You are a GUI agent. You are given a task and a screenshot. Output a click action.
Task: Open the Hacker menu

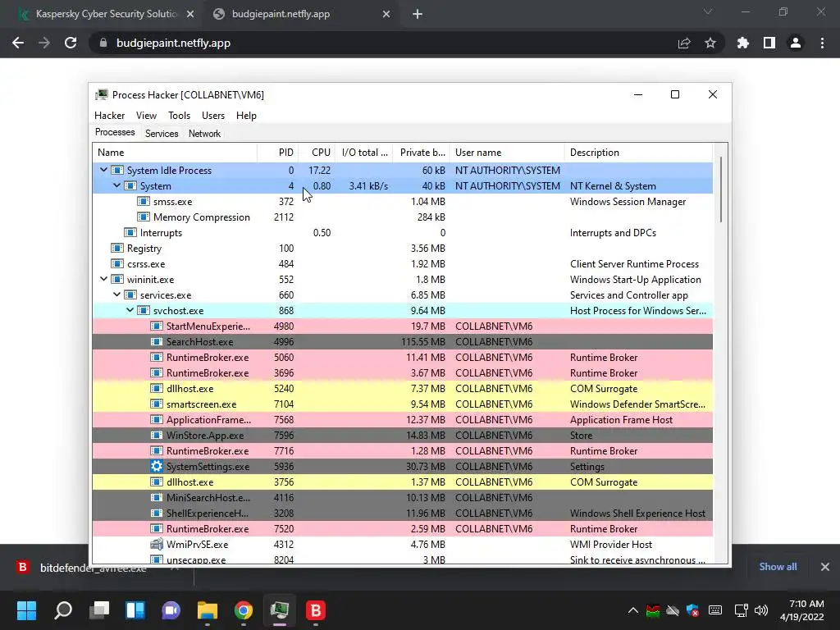pos(109,115)
